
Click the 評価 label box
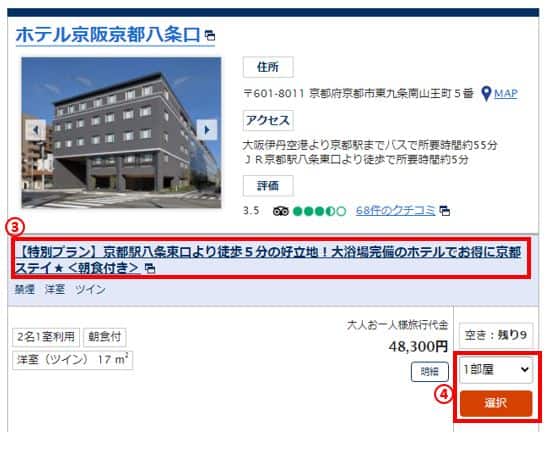click(268, 185)
